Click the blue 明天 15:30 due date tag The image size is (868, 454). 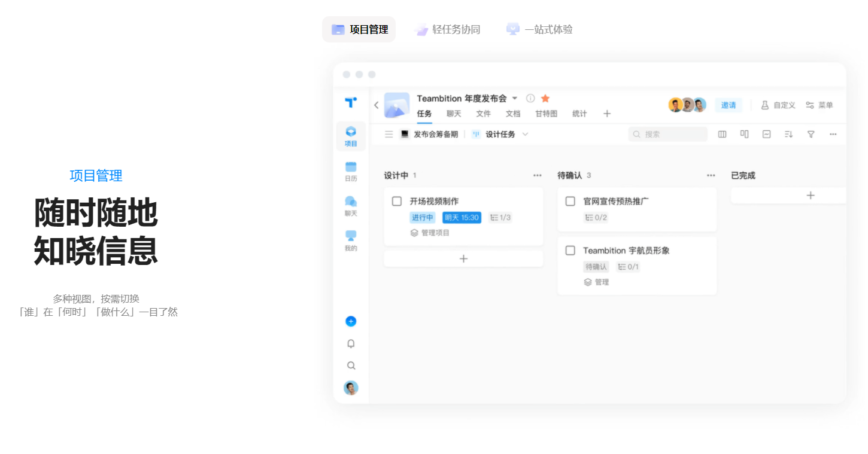(x=461, y=218)
